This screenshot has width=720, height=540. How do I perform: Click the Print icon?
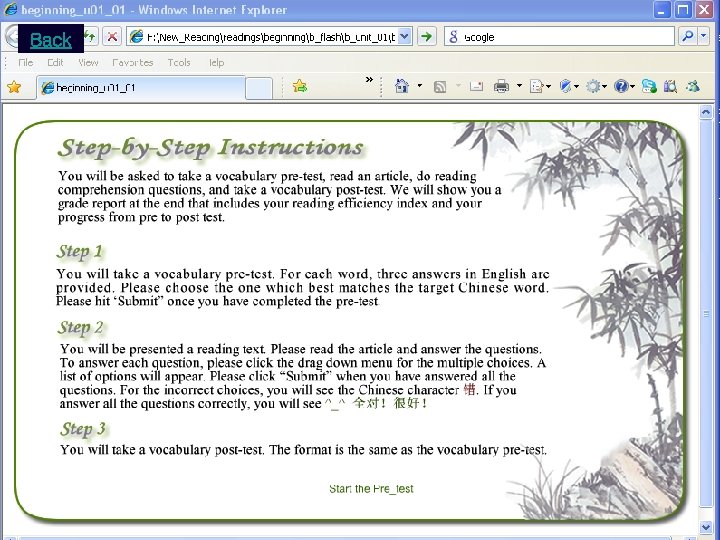coord(501,86)
